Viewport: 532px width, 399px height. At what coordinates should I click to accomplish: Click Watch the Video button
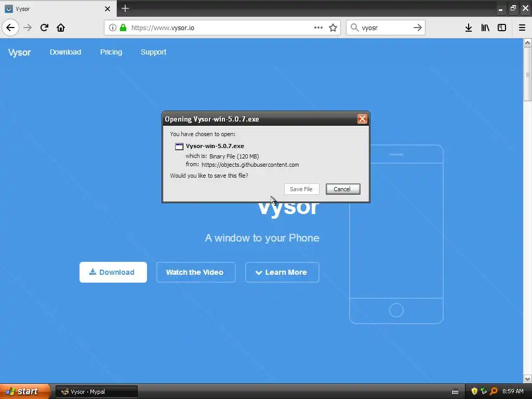(196, 272)
